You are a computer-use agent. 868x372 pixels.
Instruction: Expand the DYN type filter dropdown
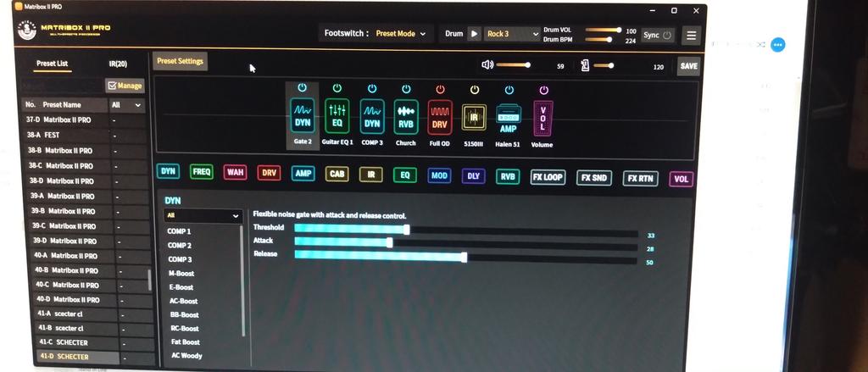point(203,216)
